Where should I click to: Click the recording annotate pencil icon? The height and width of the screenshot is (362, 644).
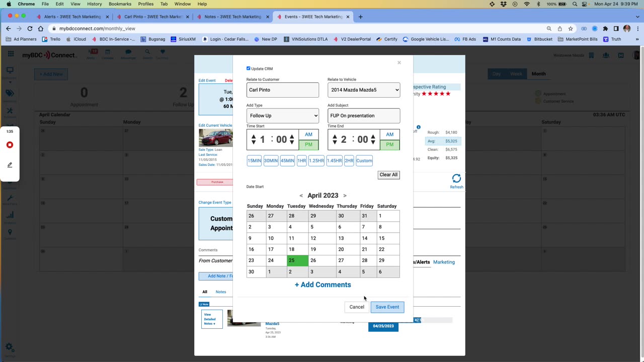pos(10,165)
